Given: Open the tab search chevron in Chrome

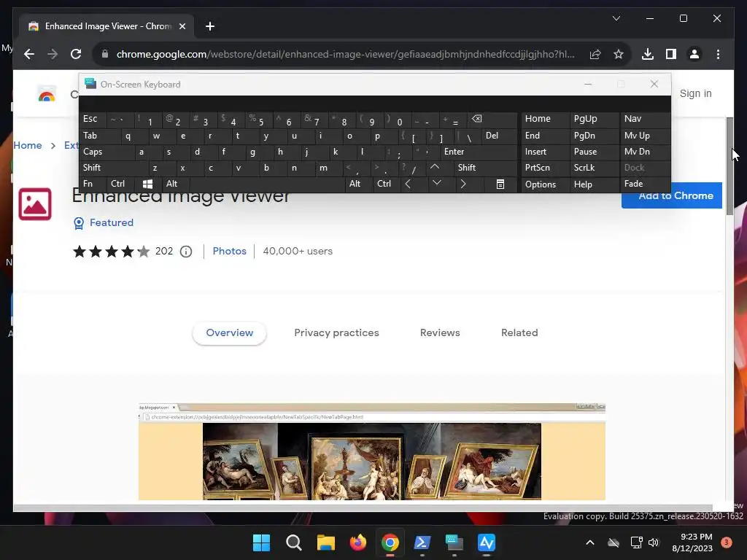Looking at the screenshot, I should coord(616,18).
